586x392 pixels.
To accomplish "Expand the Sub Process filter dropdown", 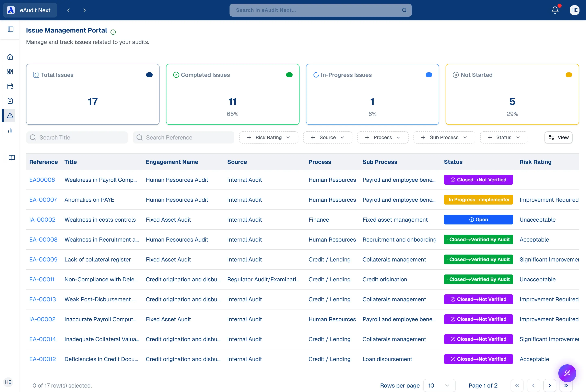I will coord(444,137).
